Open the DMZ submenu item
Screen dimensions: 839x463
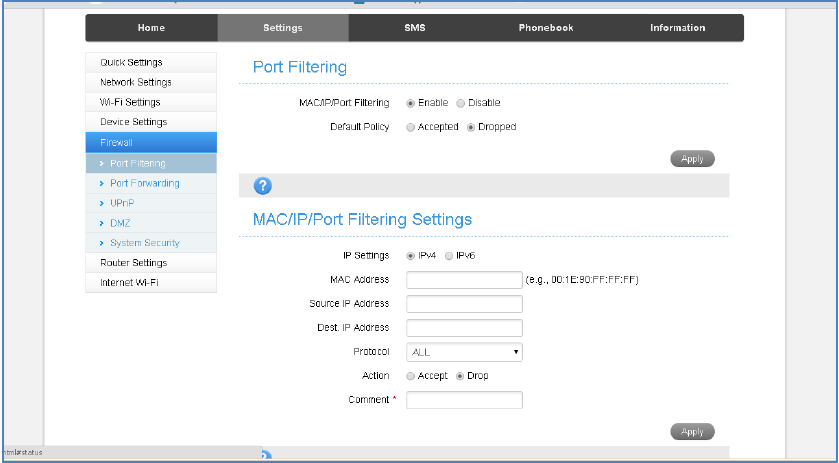[x=151, y=223]
